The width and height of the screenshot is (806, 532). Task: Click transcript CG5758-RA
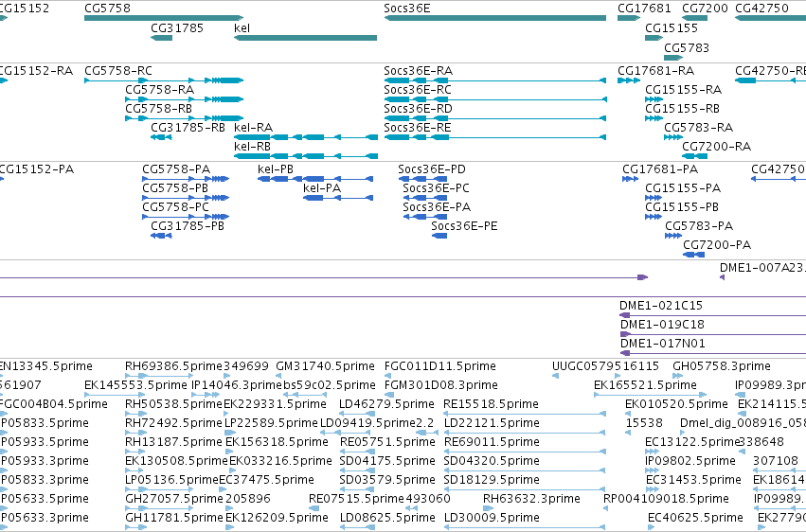184,99
